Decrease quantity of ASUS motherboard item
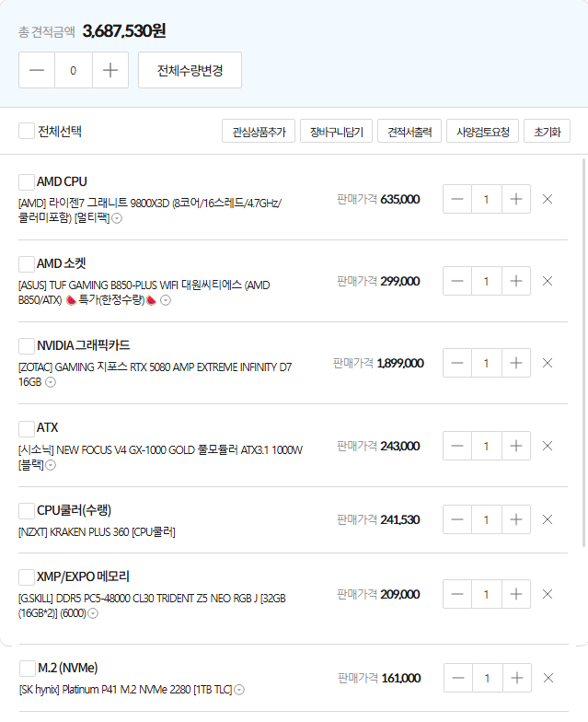Image resolution: width=588 pixels, height=722 pixels. click(457, 281)
